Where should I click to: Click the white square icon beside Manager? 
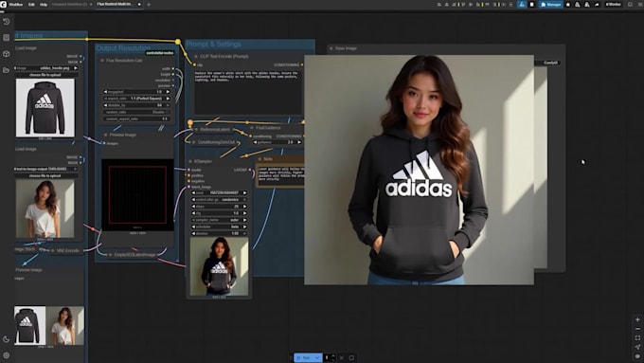532,5
